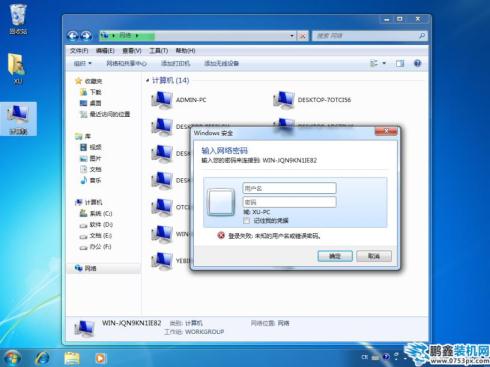Open the Recycle Bin desktop icon
The image size is (490, 367).
point(18,19)
